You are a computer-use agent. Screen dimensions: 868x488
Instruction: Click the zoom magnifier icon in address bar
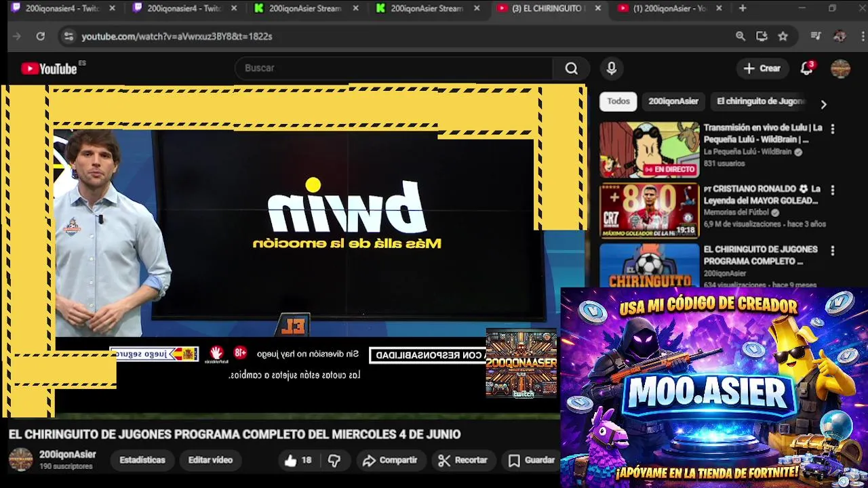point(741,37)
